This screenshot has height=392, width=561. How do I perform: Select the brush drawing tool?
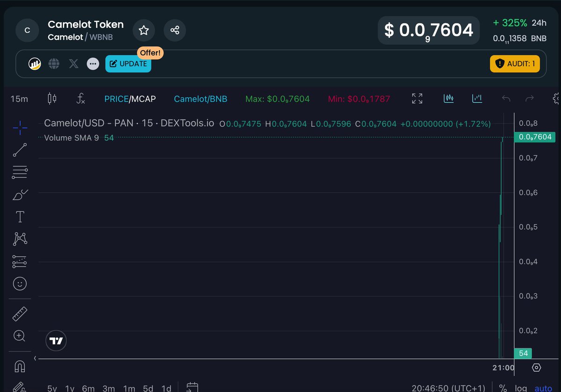pos(20,195)
